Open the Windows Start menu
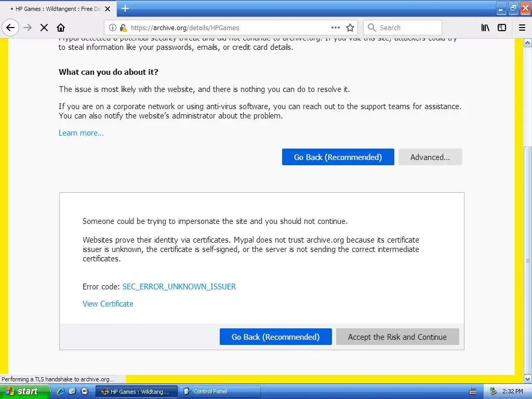This screenshot has height=399, width=532. (x=25, y=391)
